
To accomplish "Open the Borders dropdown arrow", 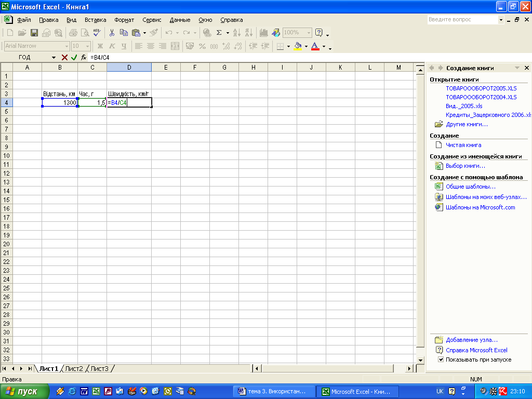I will 288,46.
